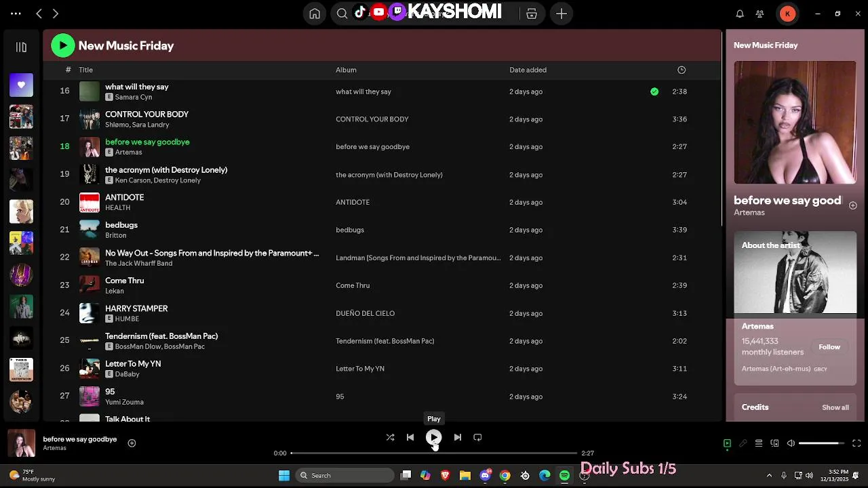
Task: Enter full screen from the player bar
Action: point(856,443)
